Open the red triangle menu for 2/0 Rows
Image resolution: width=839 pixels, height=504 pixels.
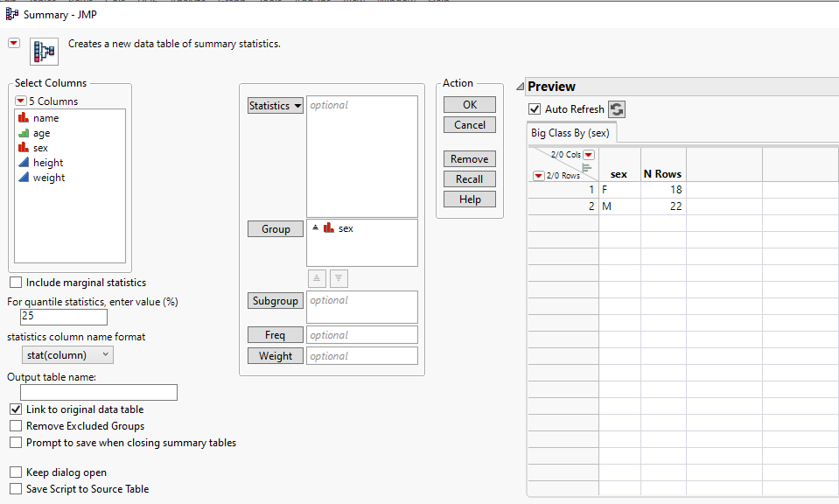click(538, 176)
